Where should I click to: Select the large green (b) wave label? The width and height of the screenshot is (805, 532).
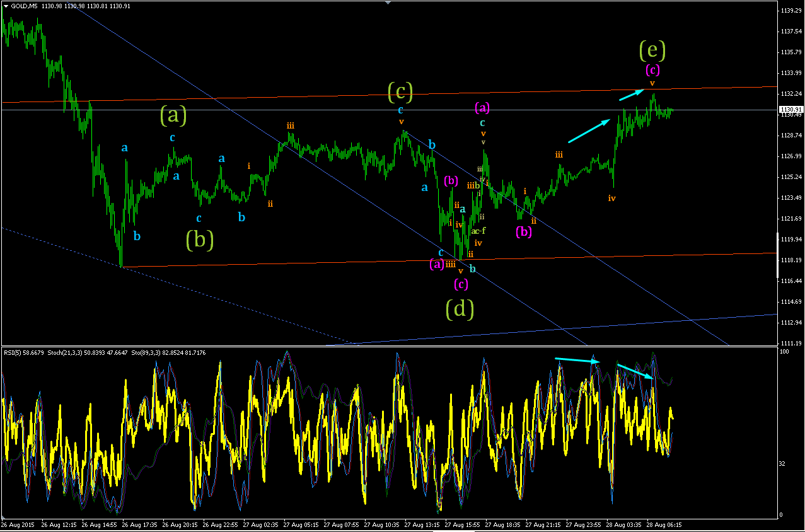(200, 240)
